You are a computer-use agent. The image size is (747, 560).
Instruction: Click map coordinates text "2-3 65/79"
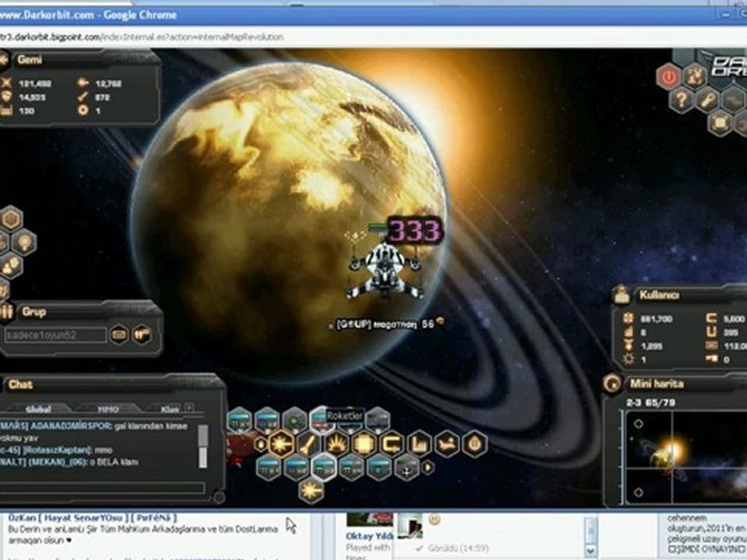[x=651, y=403]
